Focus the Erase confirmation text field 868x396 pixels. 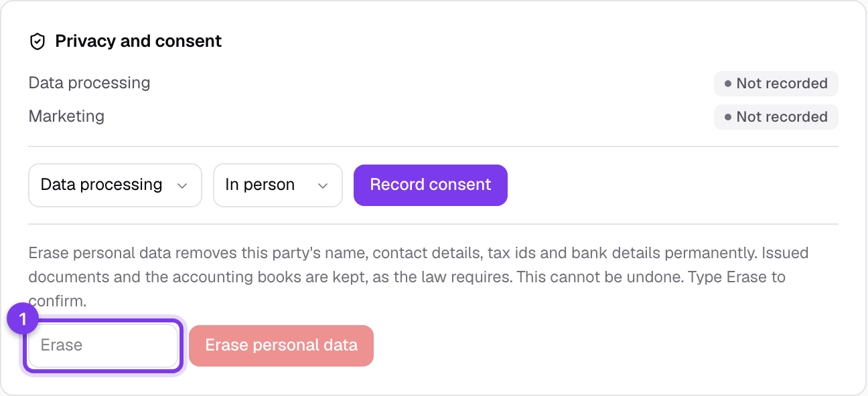[103, 346]
